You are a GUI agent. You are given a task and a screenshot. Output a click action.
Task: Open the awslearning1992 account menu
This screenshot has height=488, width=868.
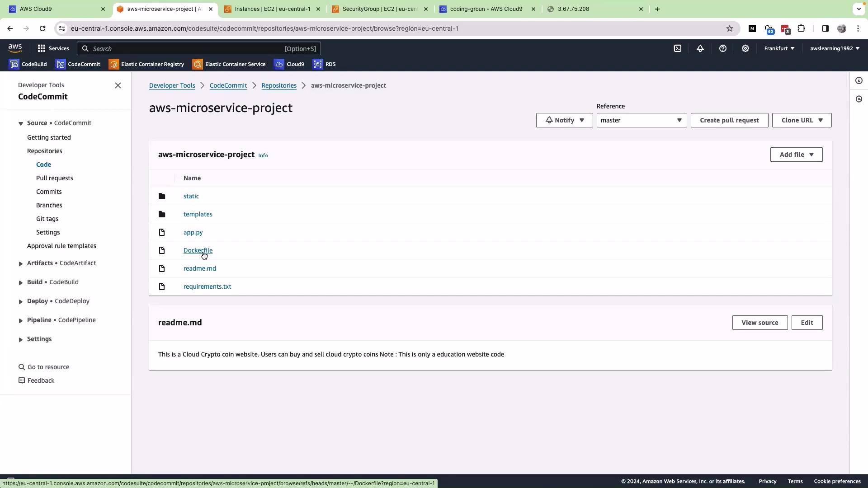coord(835,48)
